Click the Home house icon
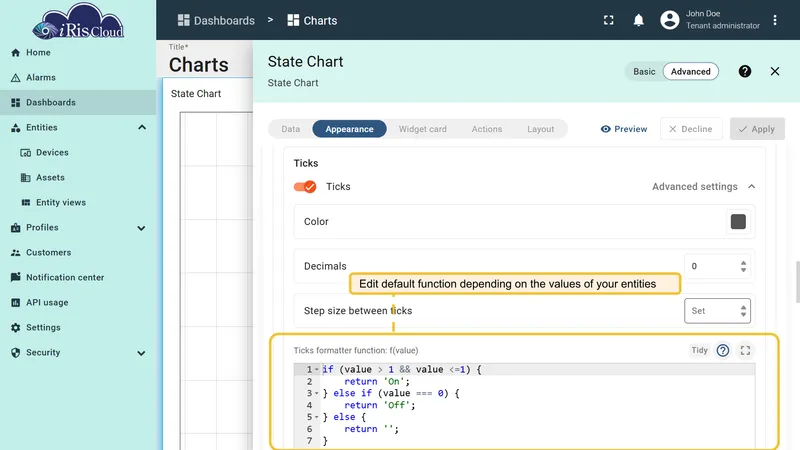The width and height of the screenshot is (800, 450). (15, 53)
